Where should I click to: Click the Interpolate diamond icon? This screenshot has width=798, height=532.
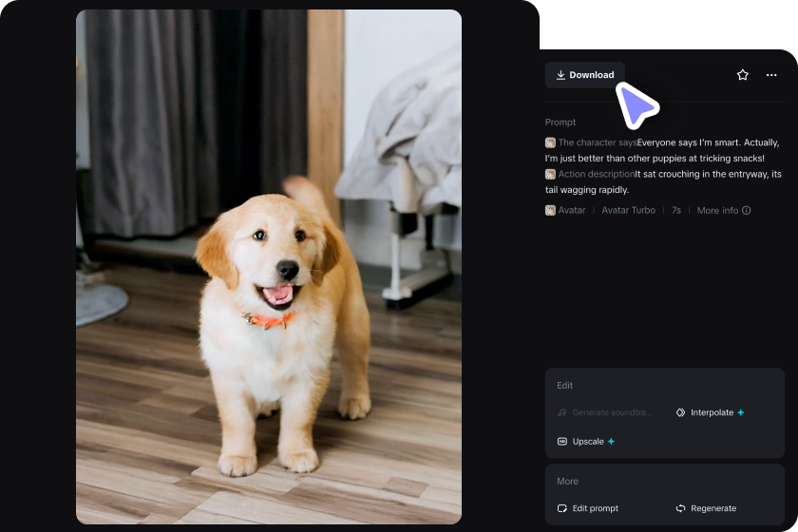[680, 412]
